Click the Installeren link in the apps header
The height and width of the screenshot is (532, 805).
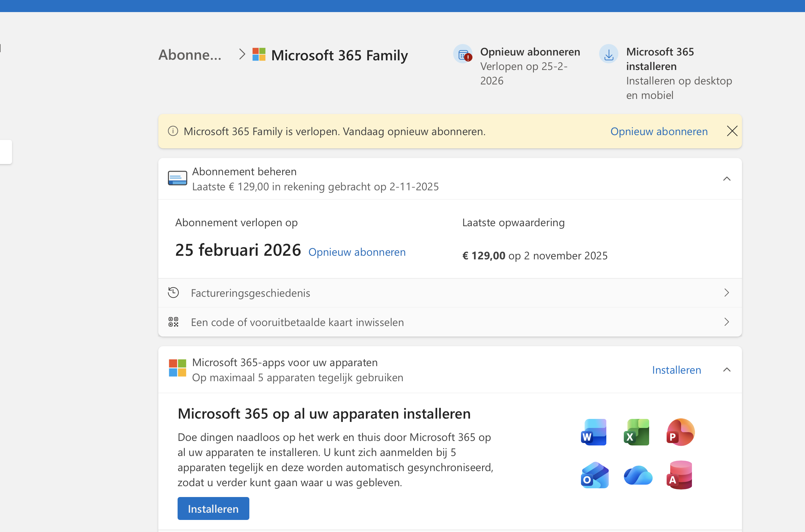[x=677, y=370]
